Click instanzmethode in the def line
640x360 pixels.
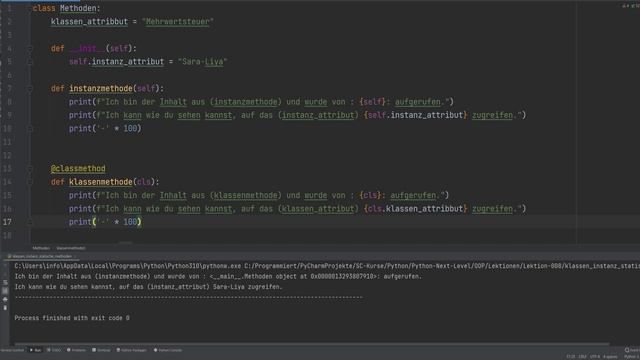coord(101,89)
